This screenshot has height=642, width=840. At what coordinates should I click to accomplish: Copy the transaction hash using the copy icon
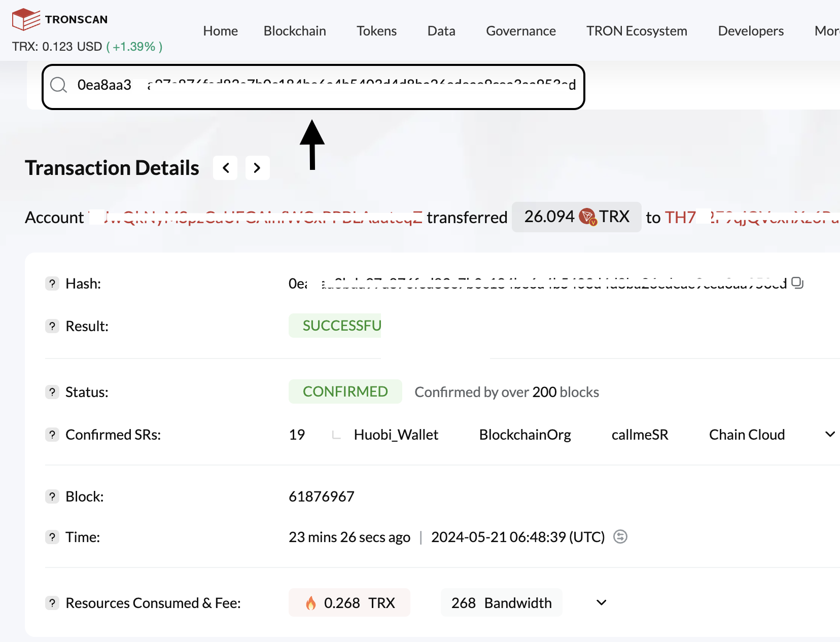point(796,283)
